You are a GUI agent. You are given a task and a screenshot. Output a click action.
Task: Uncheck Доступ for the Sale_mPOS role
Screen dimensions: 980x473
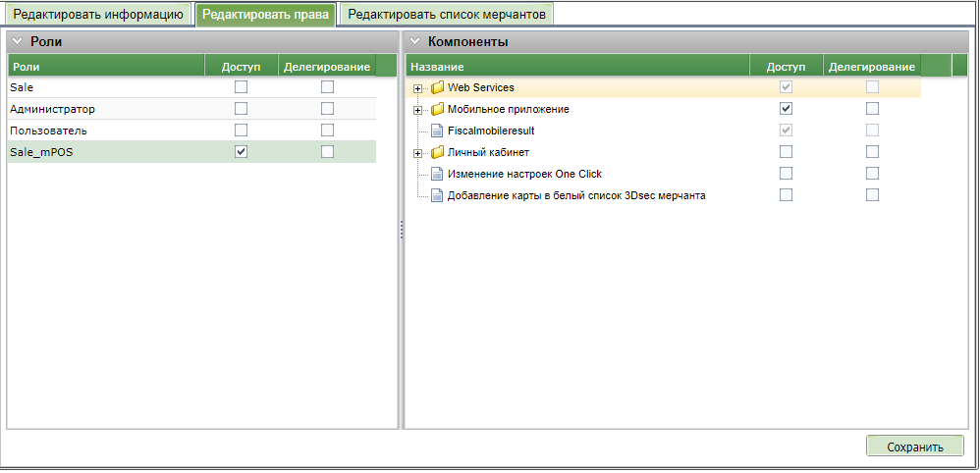[x=241, y=152]
